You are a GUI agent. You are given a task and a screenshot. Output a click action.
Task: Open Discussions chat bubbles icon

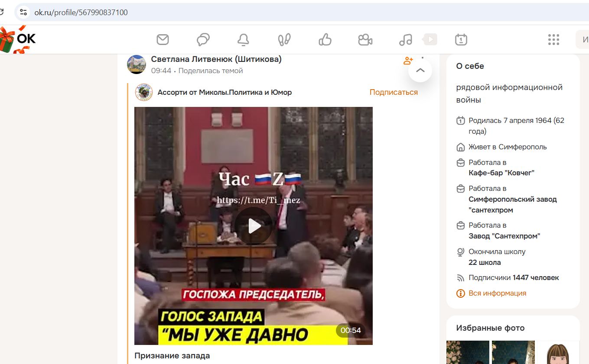tap(203, 40)
